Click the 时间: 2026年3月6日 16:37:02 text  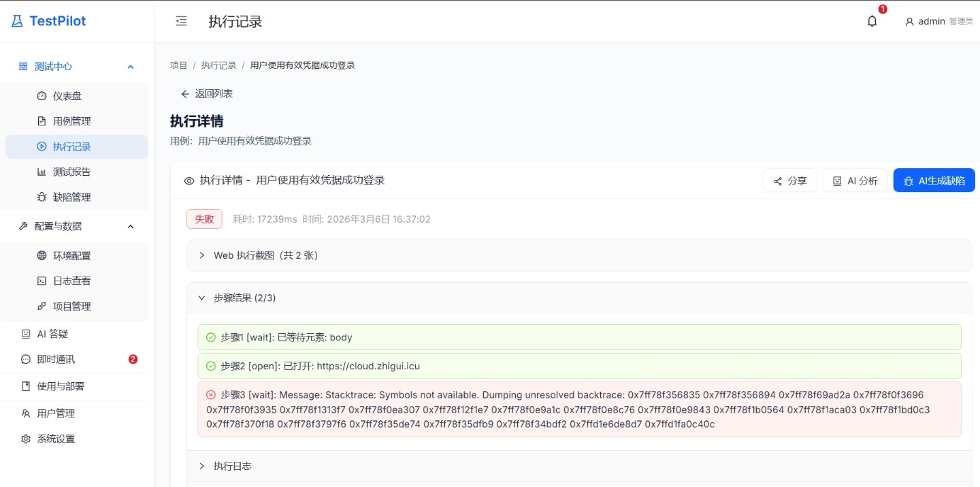367,219
